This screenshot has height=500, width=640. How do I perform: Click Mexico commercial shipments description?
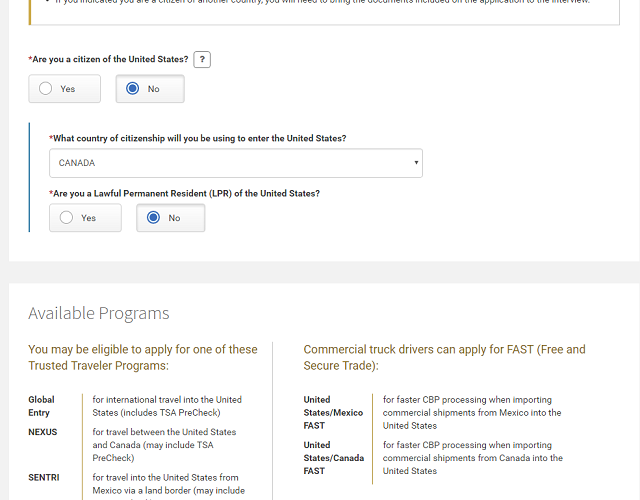click(472, 413)
